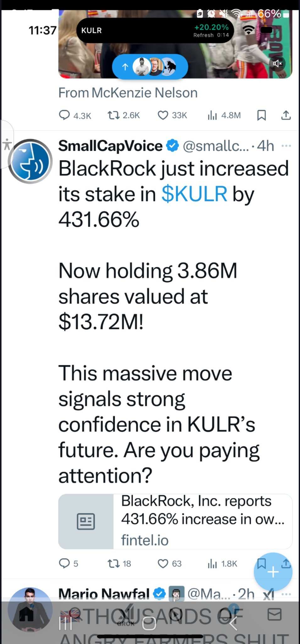This screenshot has width=300, height=644.
Task: View analytics showing 1.8K views
Action: click(x=222, y=563)
